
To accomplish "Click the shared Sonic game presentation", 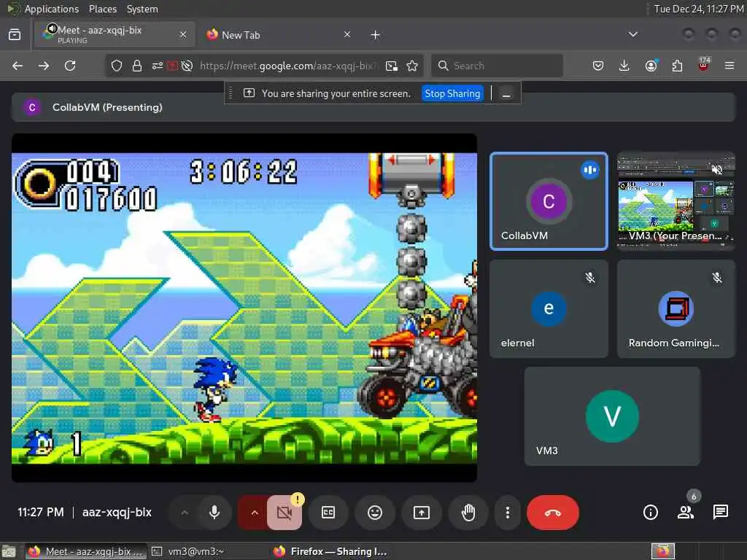I will point(244,308).
